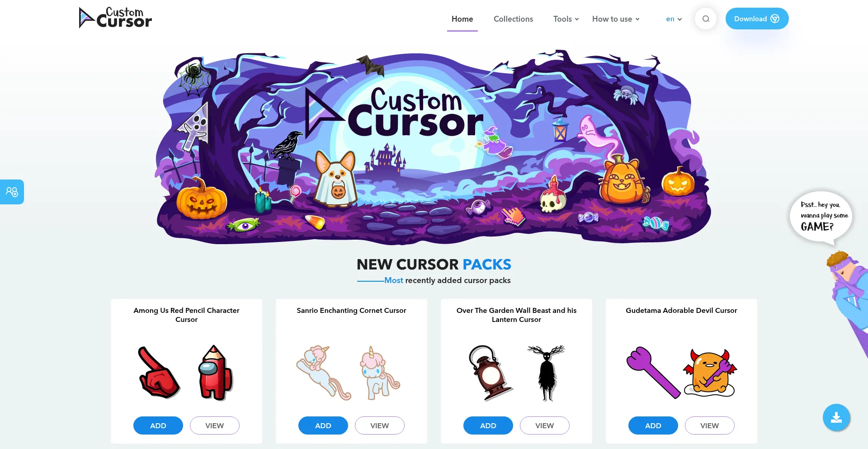Expand the Tools dropdown menu

click(566, 19)
